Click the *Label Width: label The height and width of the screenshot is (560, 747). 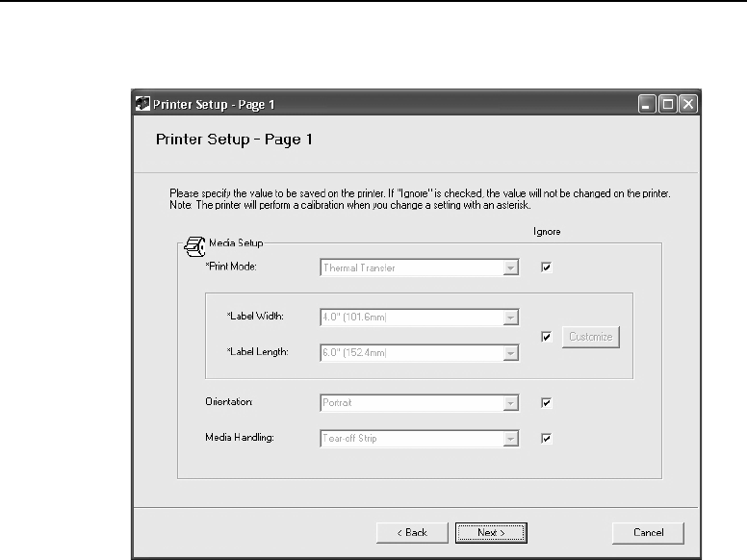[x=255, y=317]
